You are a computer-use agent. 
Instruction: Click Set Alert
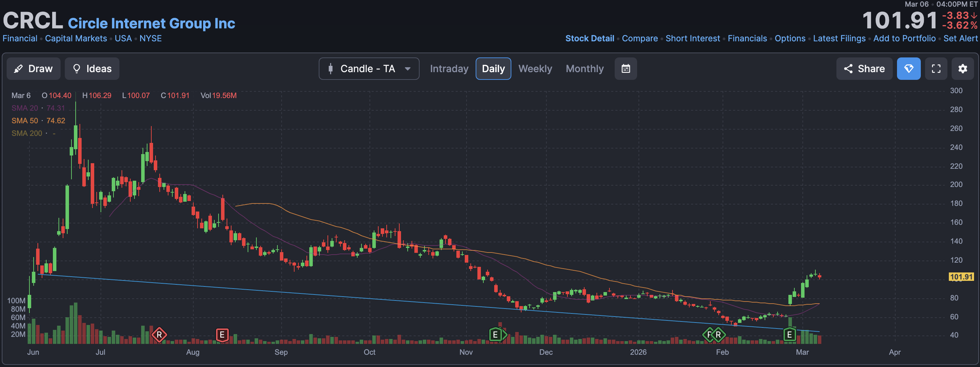coord(960,39)
